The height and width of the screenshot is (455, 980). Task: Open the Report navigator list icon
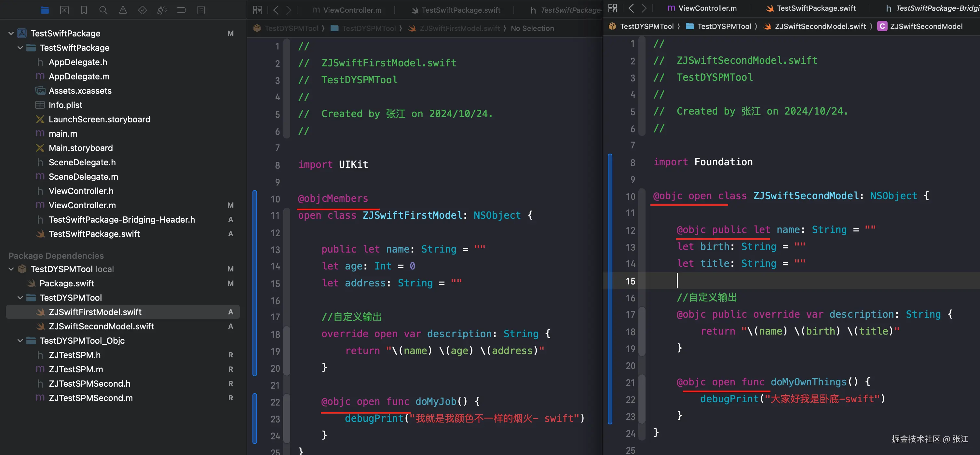[201, 10]
